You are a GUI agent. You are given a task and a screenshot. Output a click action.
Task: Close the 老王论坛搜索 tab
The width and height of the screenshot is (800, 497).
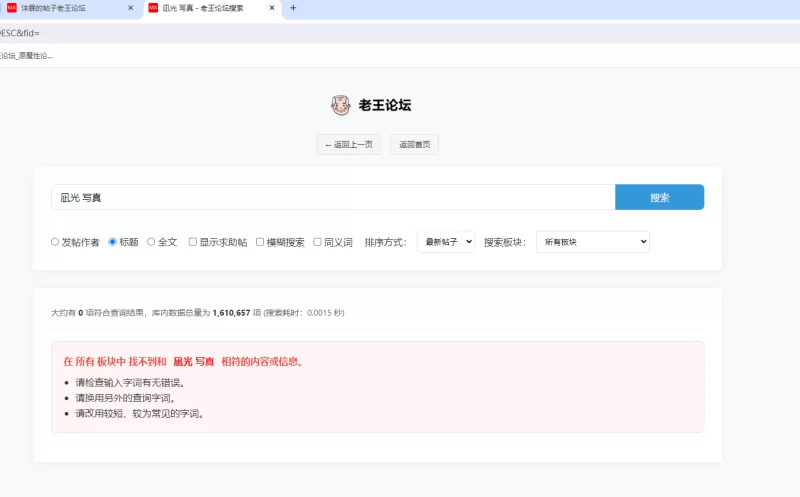pyautogui.click(x=272, y=8)
